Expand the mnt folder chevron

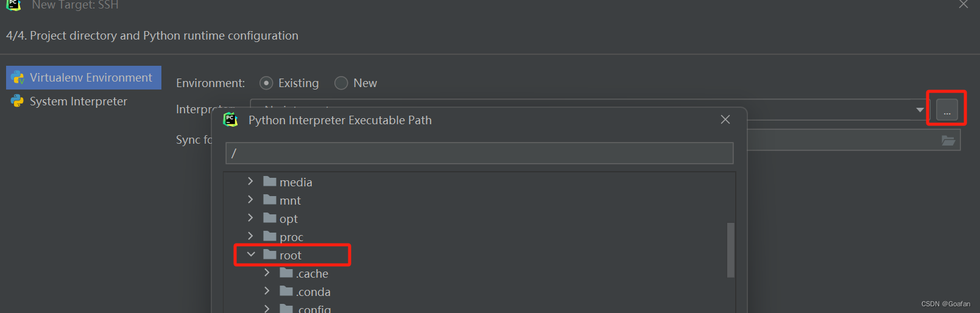(250, 200)
